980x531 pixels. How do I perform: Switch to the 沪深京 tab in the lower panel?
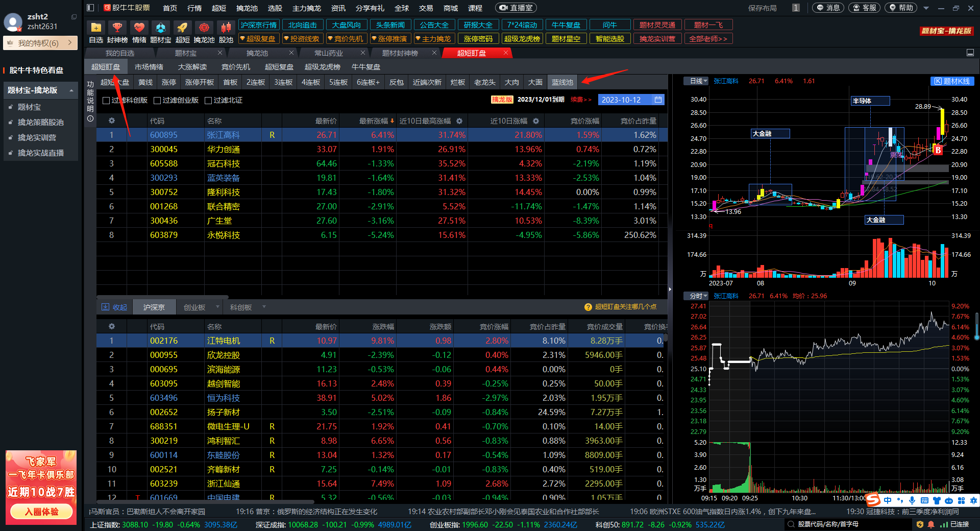(154, 307)
